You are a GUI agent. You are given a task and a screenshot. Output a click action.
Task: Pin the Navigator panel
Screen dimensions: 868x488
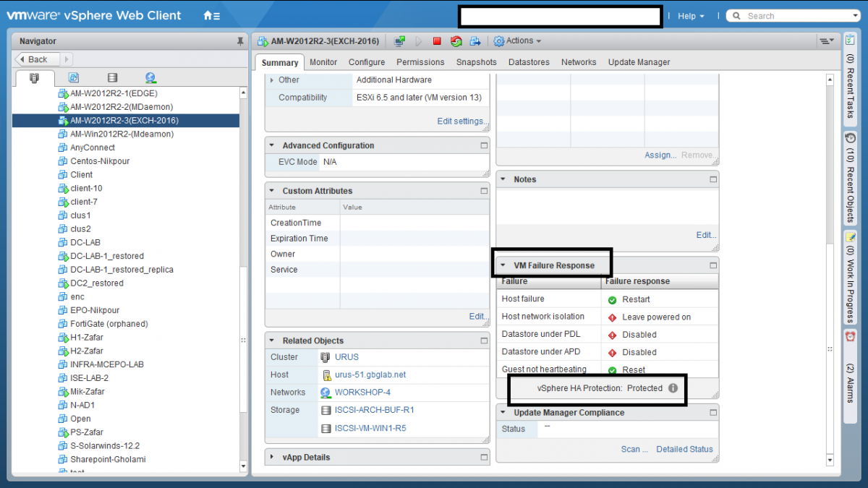(x=240, y=41)
